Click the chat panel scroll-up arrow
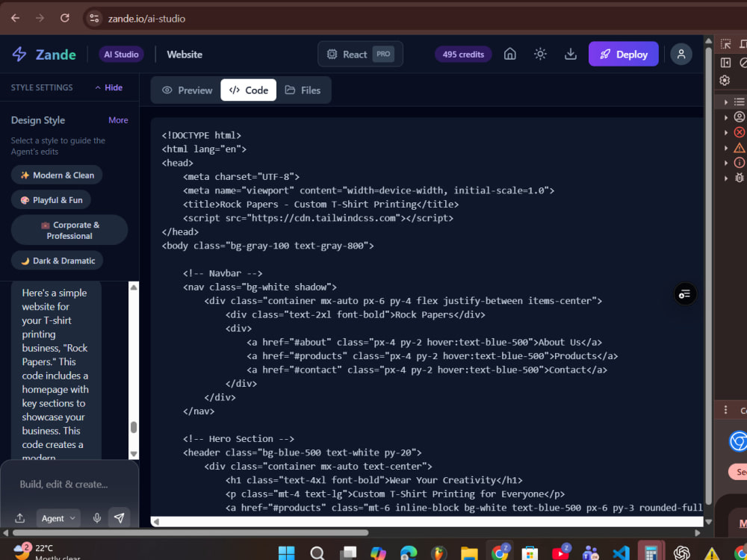Image resolution: width=747 pixels, height=560 pixels. click(x=134, y=287)
